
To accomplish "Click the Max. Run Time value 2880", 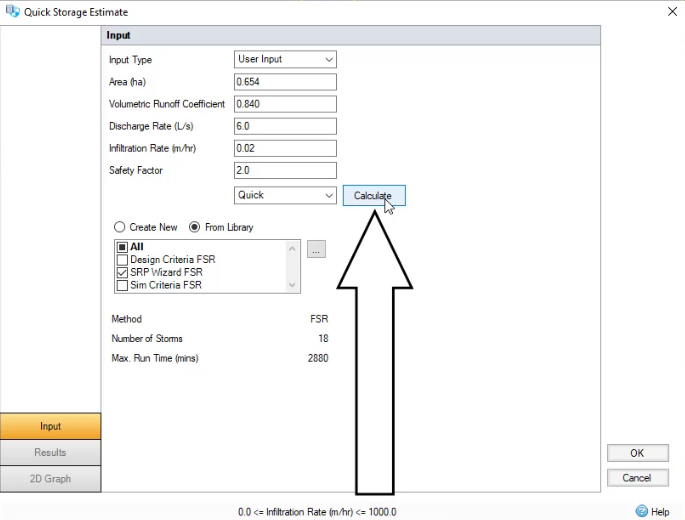I will [318, 358].
